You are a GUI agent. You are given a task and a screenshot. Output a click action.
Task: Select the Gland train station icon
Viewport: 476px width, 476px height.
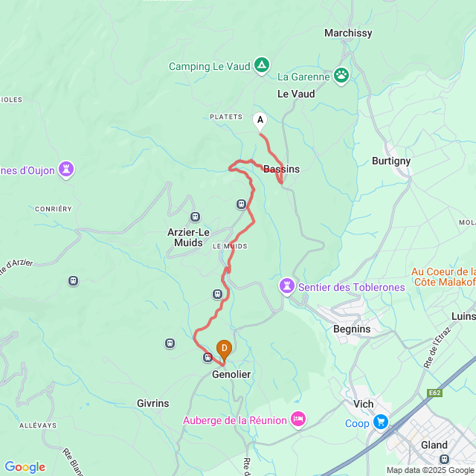pyautogui.click(x=444, y=459)
